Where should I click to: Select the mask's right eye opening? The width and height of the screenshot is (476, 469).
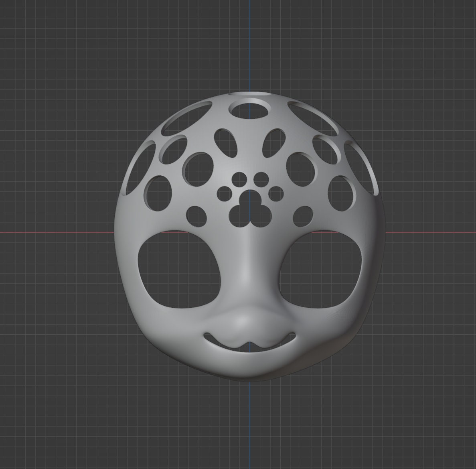[x=320, y=270]
